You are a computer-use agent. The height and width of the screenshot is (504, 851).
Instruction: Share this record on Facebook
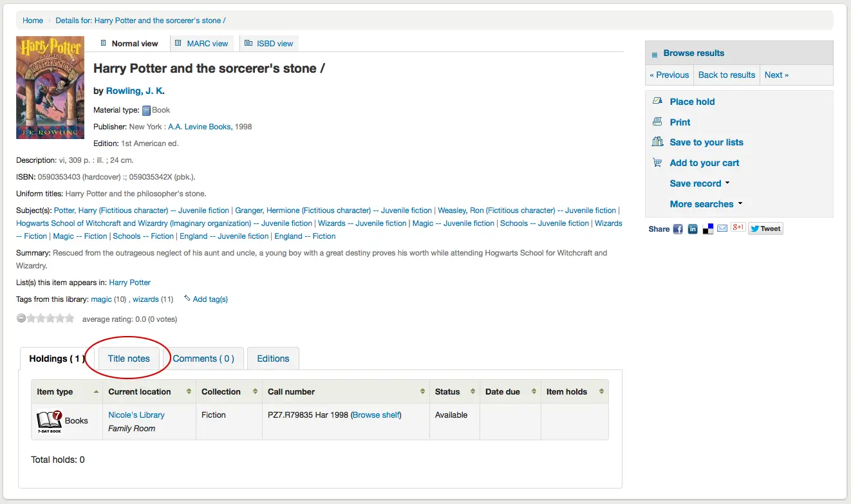click(678, 229)
